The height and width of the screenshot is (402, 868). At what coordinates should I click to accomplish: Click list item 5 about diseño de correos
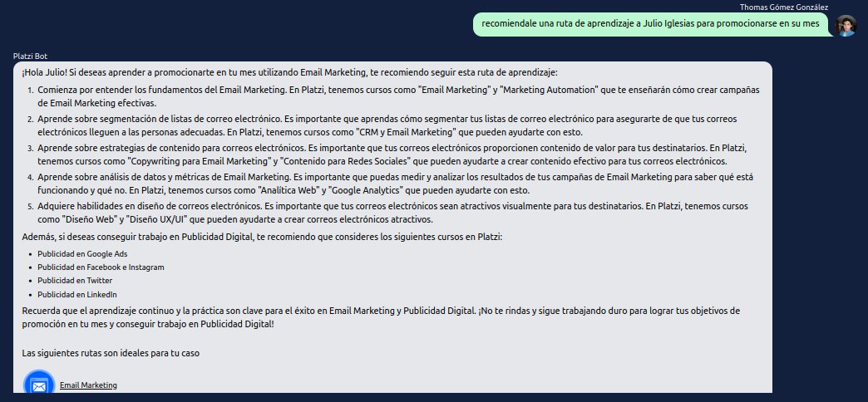pyautogui.click(x=393, y=213)
